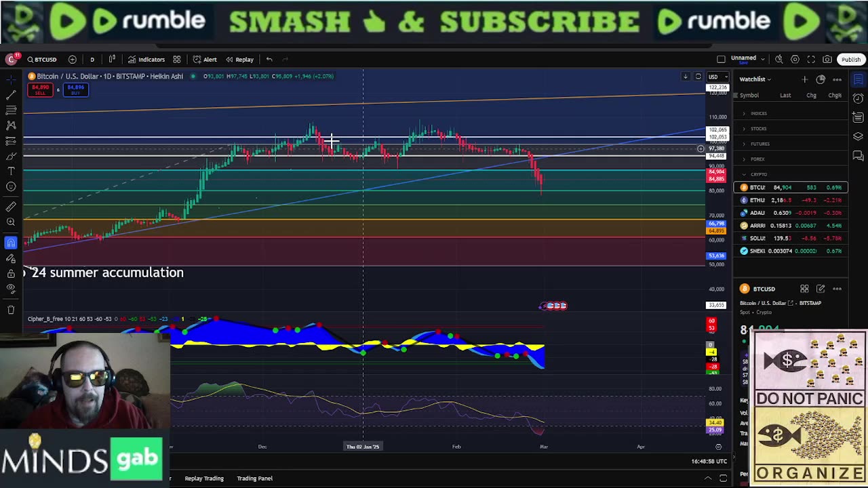This screenshot has width=868, height=488.
Task: Select the crosshair cursor tool
Action: pyautogui.click(x=11, y=79)
